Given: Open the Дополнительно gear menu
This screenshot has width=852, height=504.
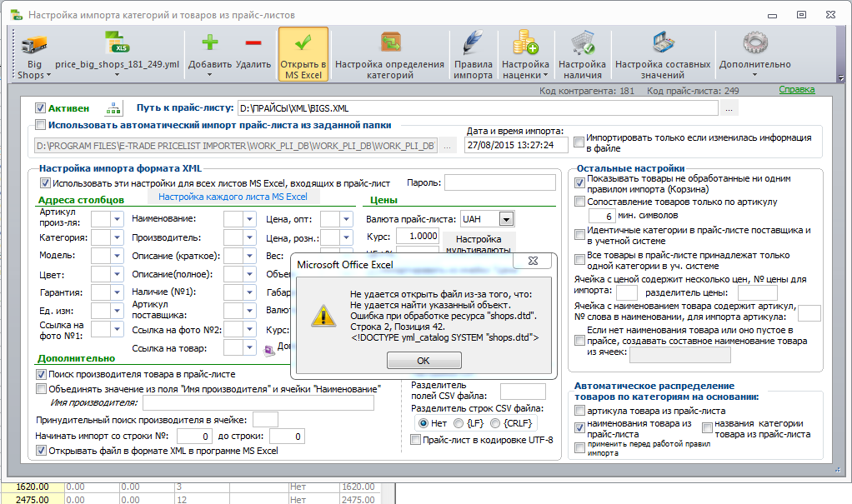Looking at the screenshot, I should tap(755, 42).
